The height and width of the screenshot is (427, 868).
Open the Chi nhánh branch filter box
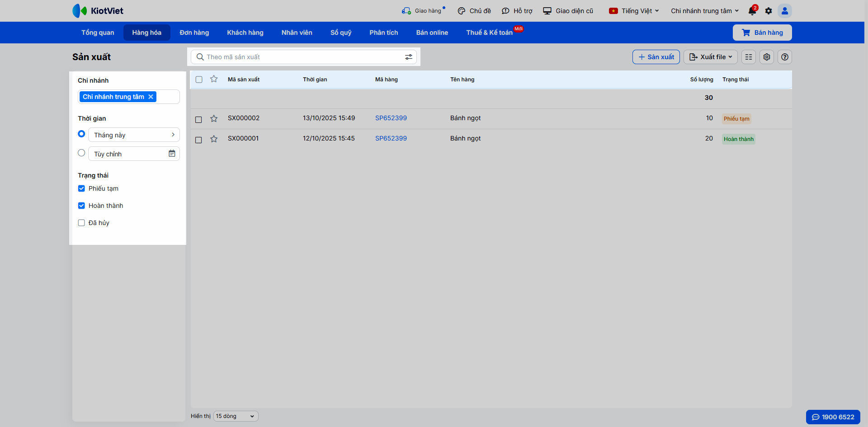click(129, 97)
